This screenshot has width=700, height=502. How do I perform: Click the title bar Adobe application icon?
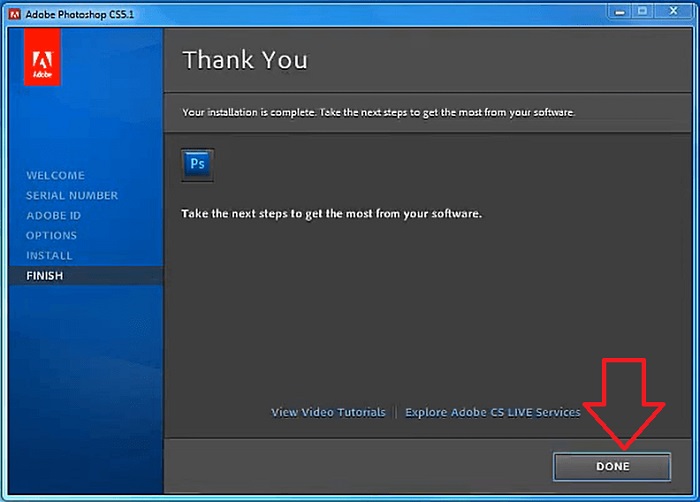coord(15,14)
